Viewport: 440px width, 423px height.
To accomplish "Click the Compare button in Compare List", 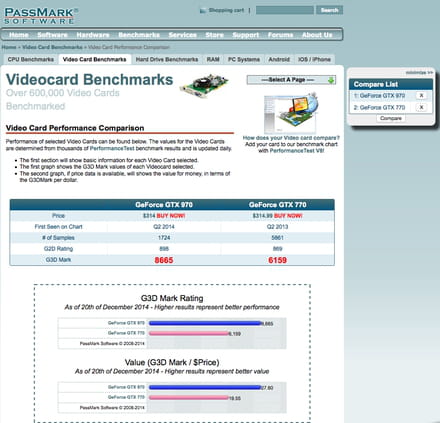I will 391,118.
